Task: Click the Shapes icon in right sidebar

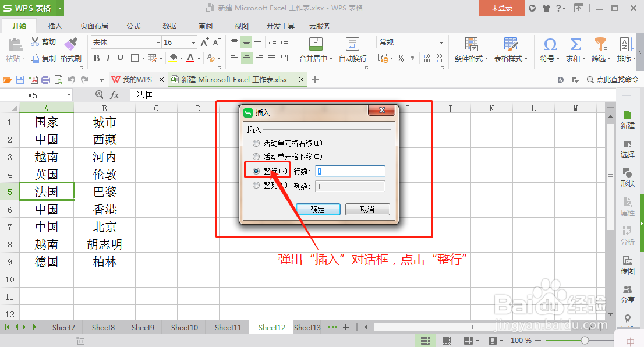Action: [627, 172]
